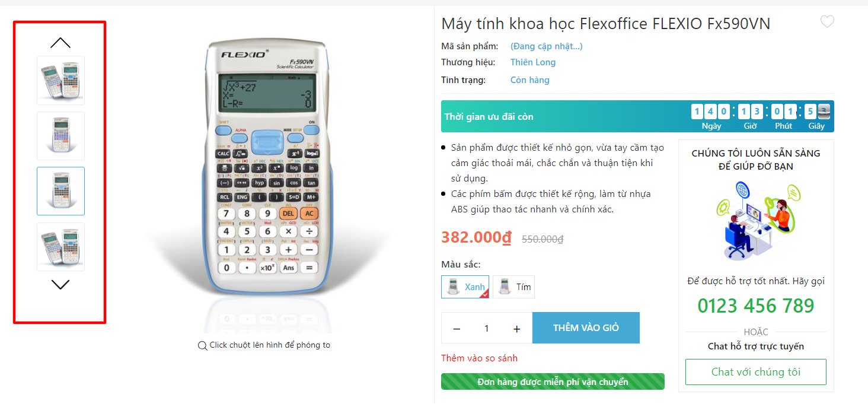
Task: Click the Còn hàng status link
Action: point(529,80)
